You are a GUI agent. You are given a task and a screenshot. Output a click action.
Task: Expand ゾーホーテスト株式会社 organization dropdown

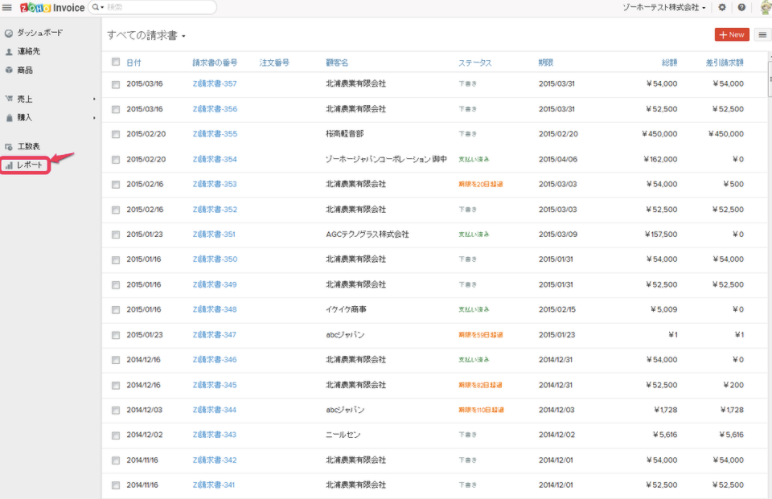click(664, 7)
